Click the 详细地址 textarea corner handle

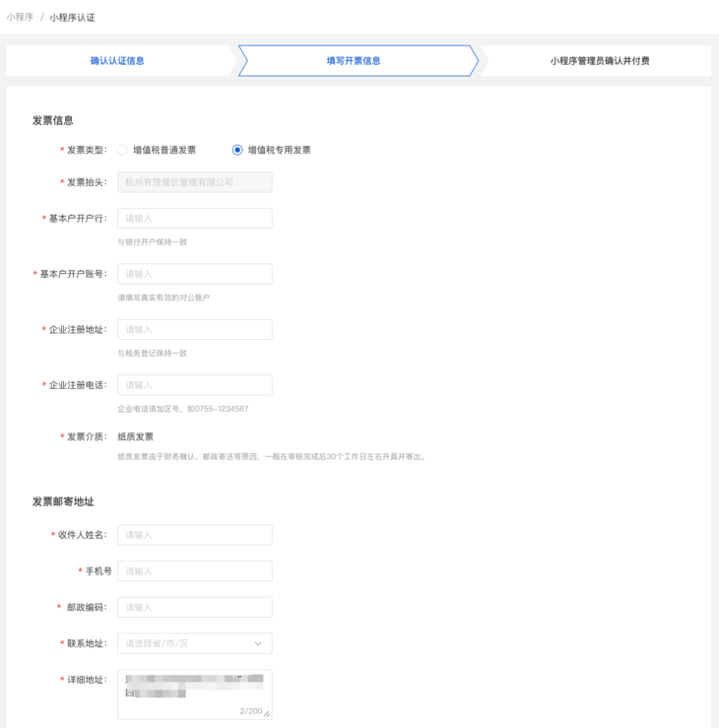[x=267, y=714]
